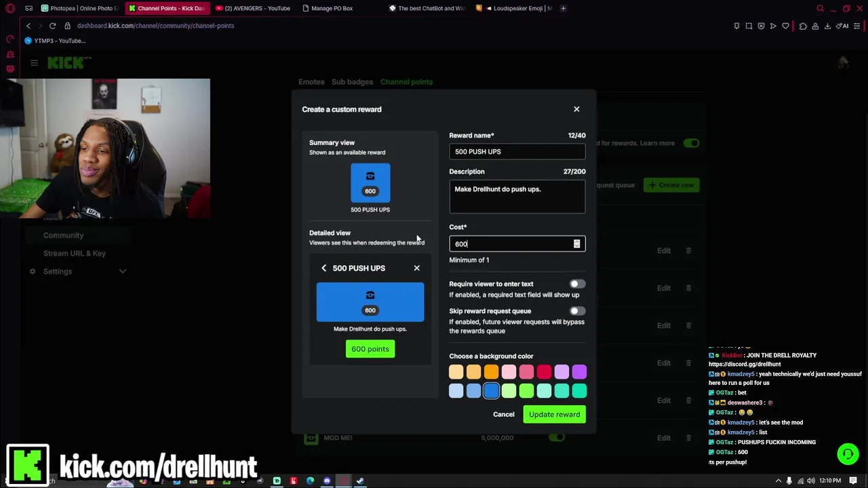Switch to the Manage PO Box tab
The height and width of the screenshot is (488, 868).
click(x=332, y=8)
